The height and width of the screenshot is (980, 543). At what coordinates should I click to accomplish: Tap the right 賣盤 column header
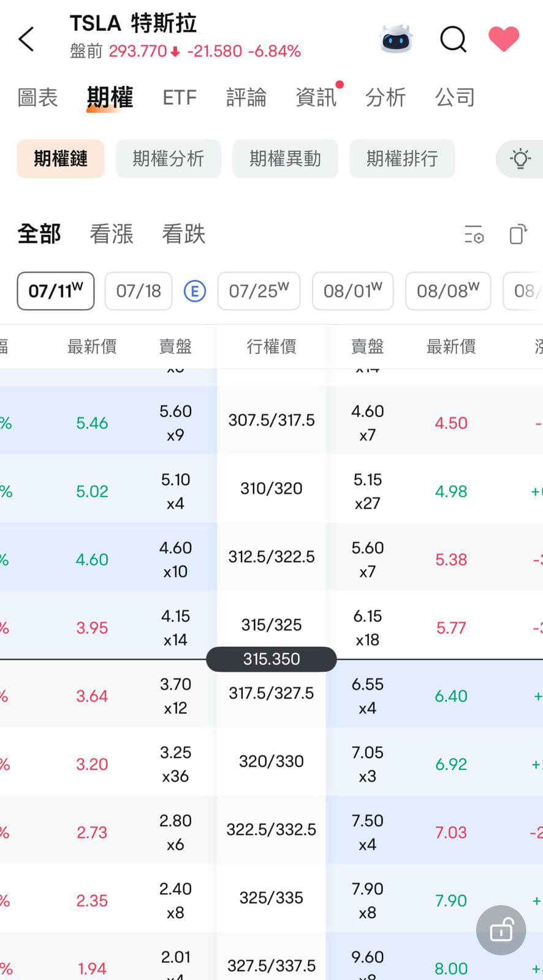pyautogui.click(x=368, y=347)
